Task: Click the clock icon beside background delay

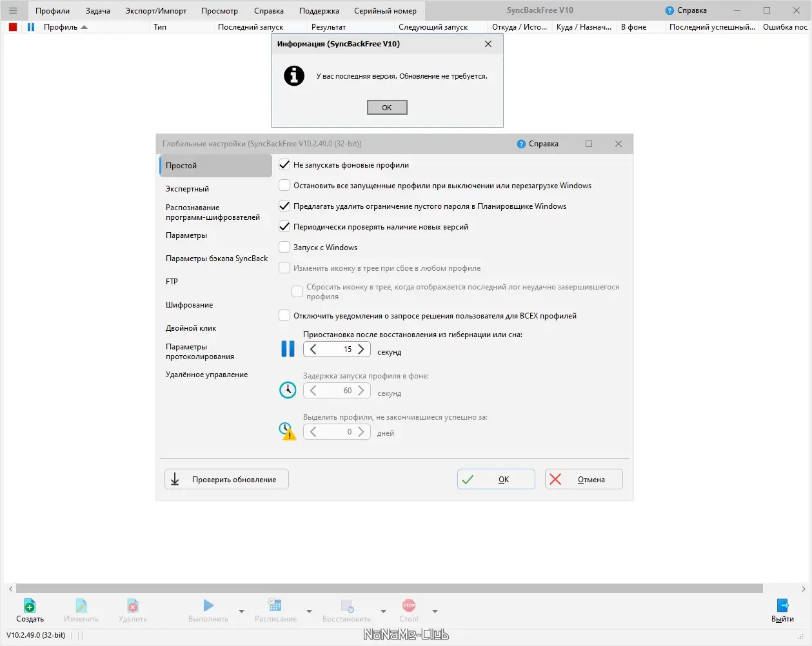Action: click(x=288, y=390)
